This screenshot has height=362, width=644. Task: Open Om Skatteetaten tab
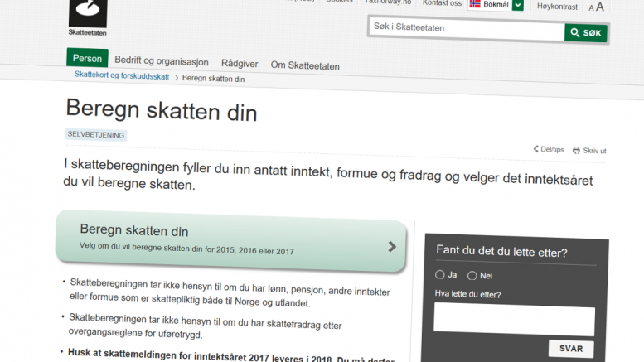coord(305,65)
